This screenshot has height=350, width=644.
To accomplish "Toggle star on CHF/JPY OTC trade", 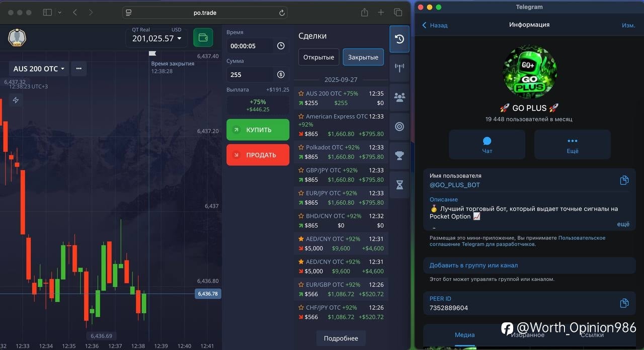I will (x=301, y=308).
